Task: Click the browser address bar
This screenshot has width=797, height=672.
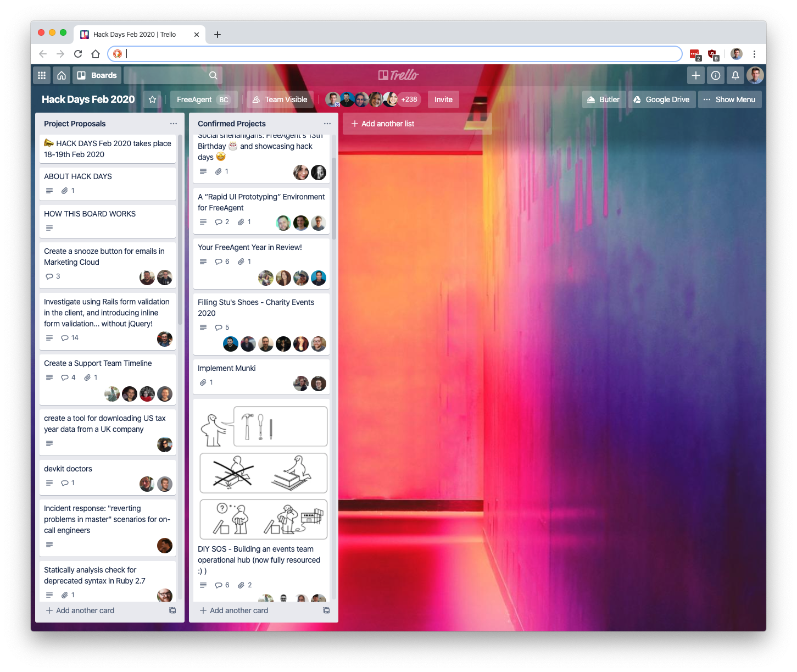Action: (x=395, y=54)
